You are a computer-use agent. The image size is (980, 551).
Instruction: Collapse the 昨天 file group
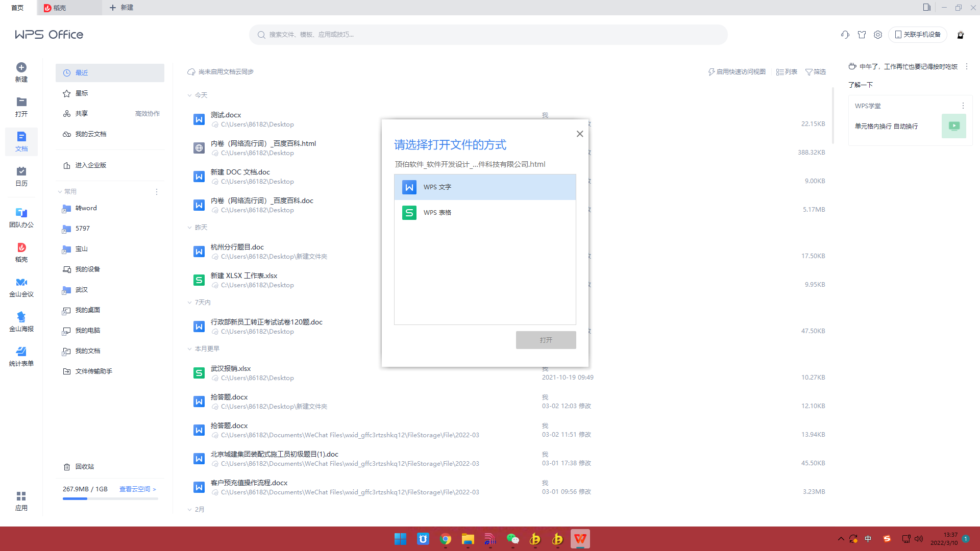[190, 228]
